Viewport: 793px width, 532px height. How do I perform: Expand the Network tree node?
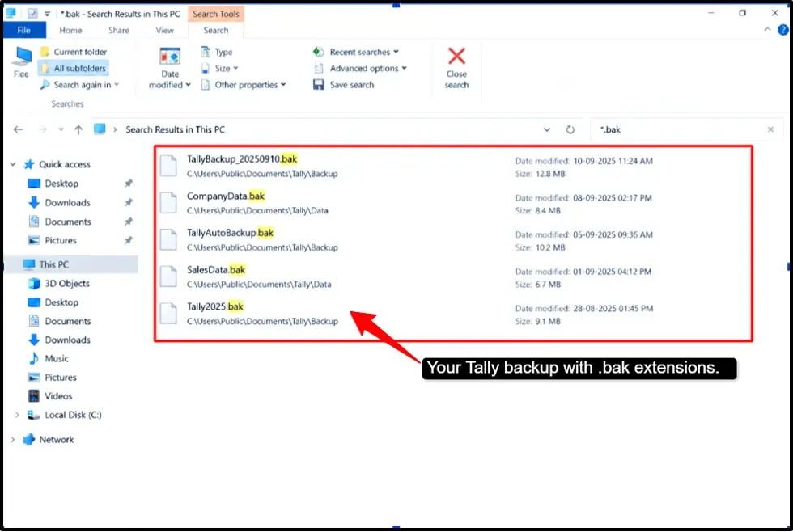[x=13, y=439]
